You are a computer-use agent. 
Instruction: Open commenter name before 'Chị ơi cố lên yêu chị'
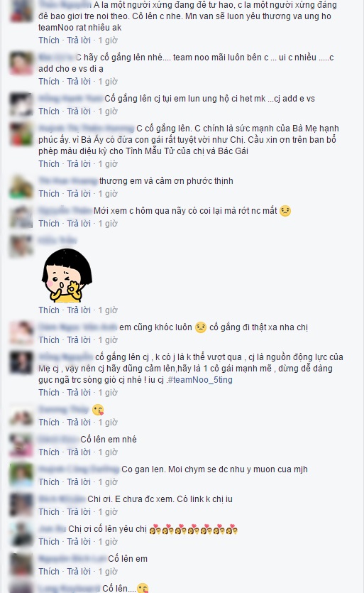[53, 529]
